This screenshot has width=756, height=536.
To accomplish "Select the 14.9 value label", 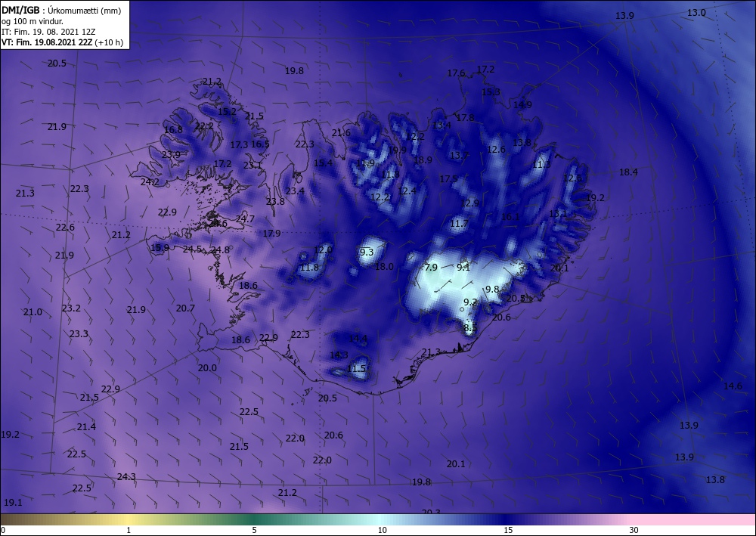I will [x=522, y=104].
